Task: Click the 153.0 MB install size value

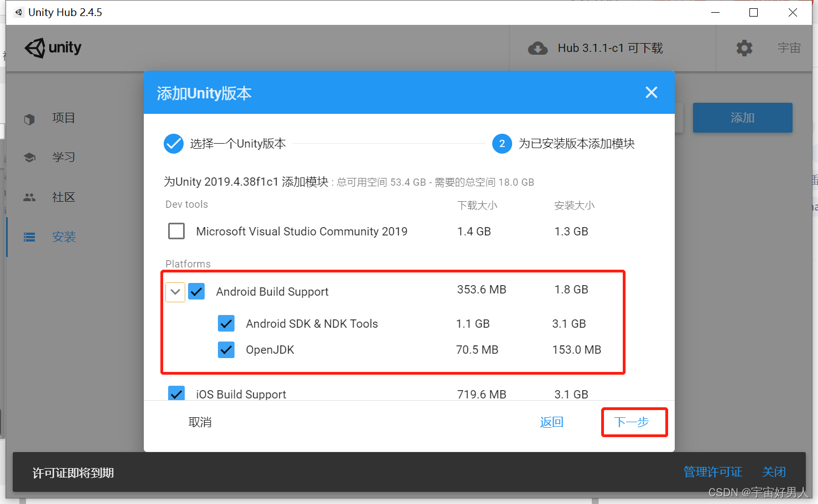Action: click(x=577, y=350)
